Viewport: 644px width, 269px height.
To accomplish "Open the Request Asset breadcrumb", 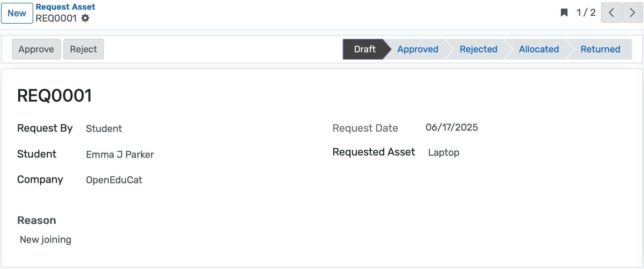I will pyautogui.click(x=65, y=6).
